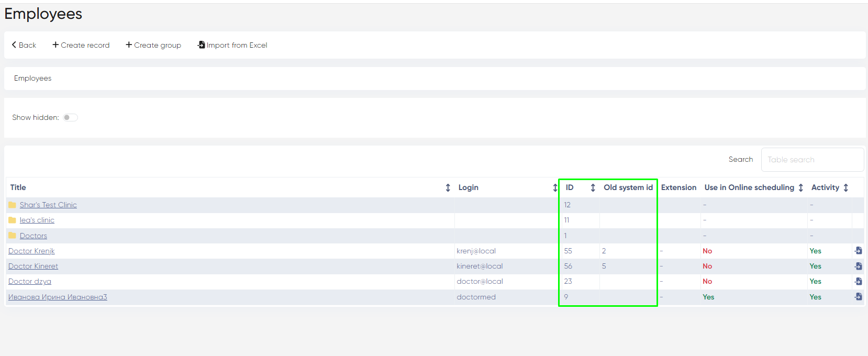Sort by Use in Online scheduling
868x356 pixels.
(x=800, y=187)
